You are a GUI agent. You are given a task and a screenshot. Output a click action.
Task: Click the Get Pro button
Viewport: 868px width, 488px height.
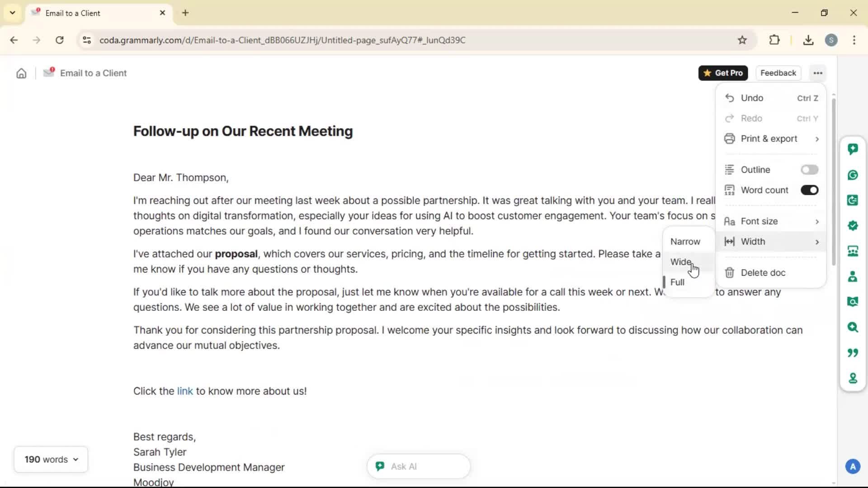pos(723,73)
